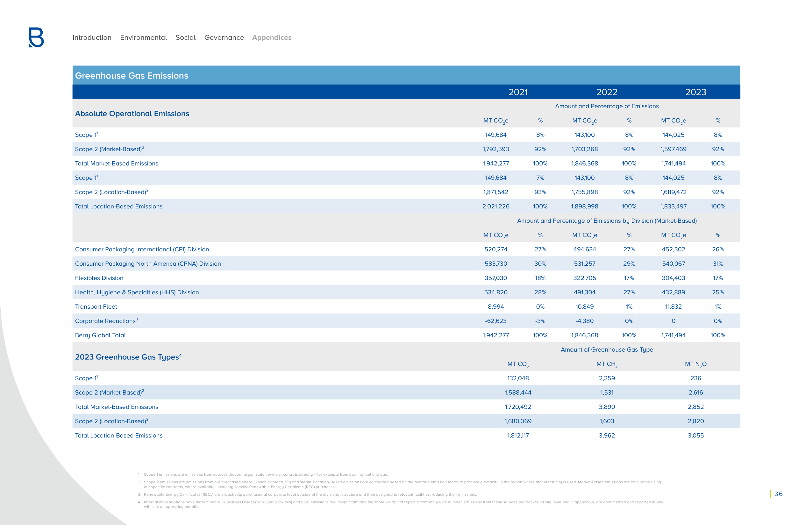Click the Flexibles Division row label
812x525 pixels.
(99, 278)
